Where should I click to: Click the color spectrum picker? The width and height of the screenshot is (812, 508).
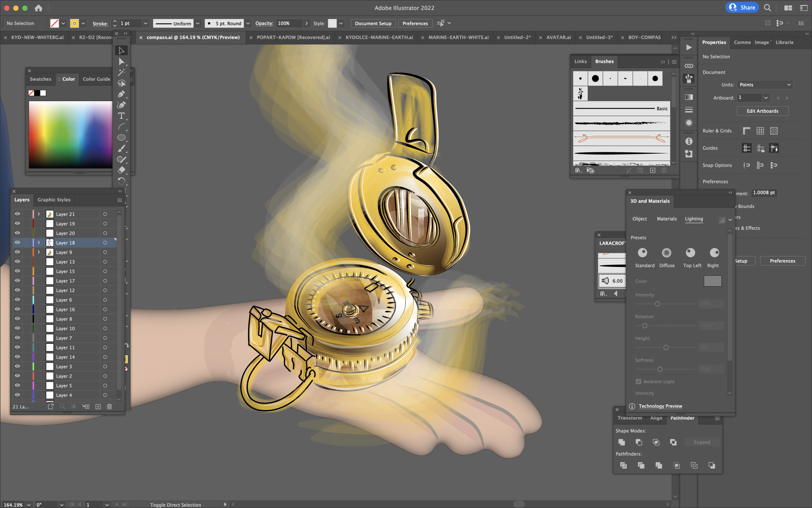tap(70, 135)
